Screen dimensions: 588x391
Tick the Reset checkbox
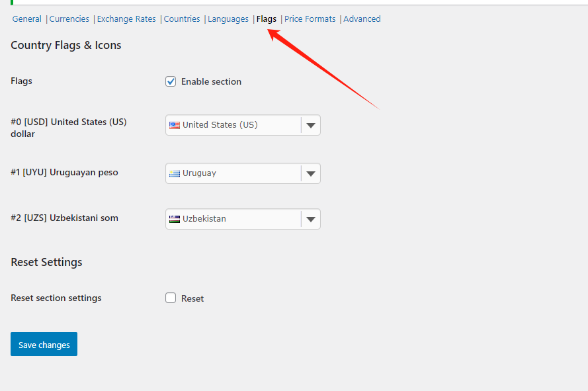(171, 298)
